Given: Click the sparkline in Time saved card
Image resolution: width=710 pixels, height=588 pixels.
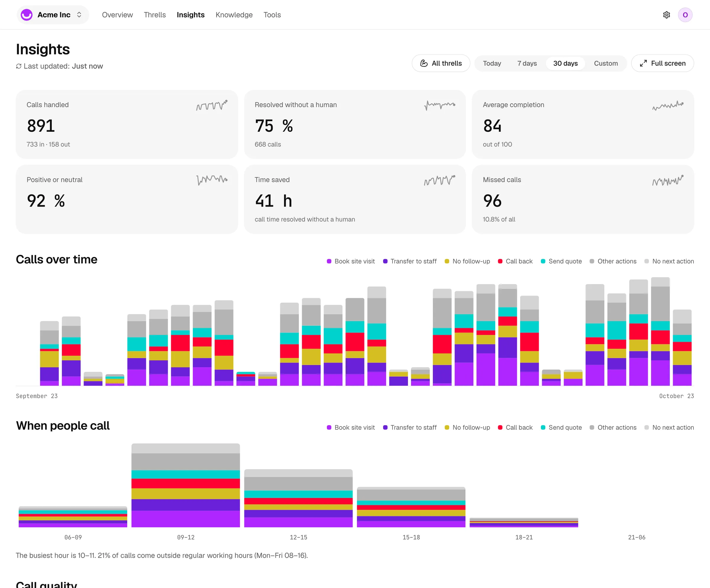Looking at the screenshot, I should [440, 180].
